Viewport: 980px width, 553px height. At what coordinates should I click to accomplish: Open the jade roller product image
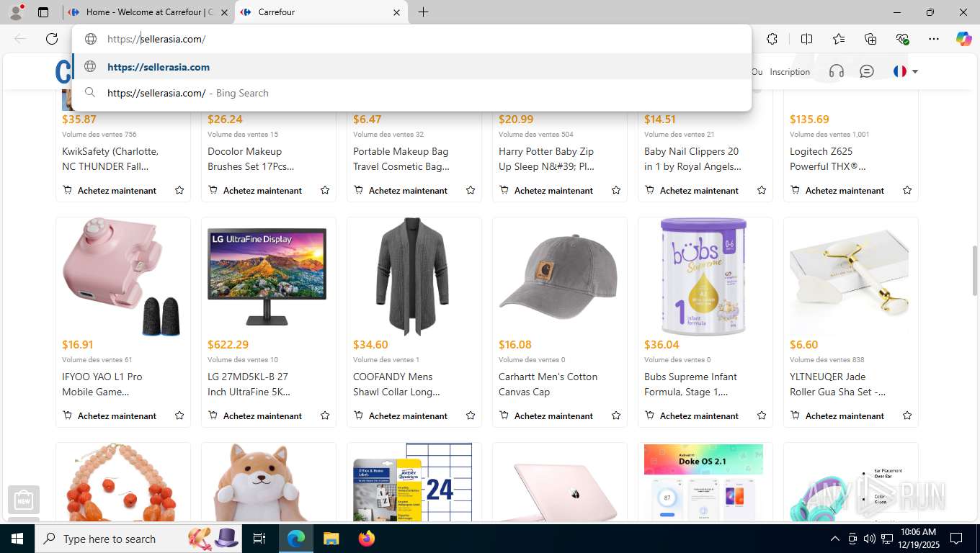coord(850,277)
